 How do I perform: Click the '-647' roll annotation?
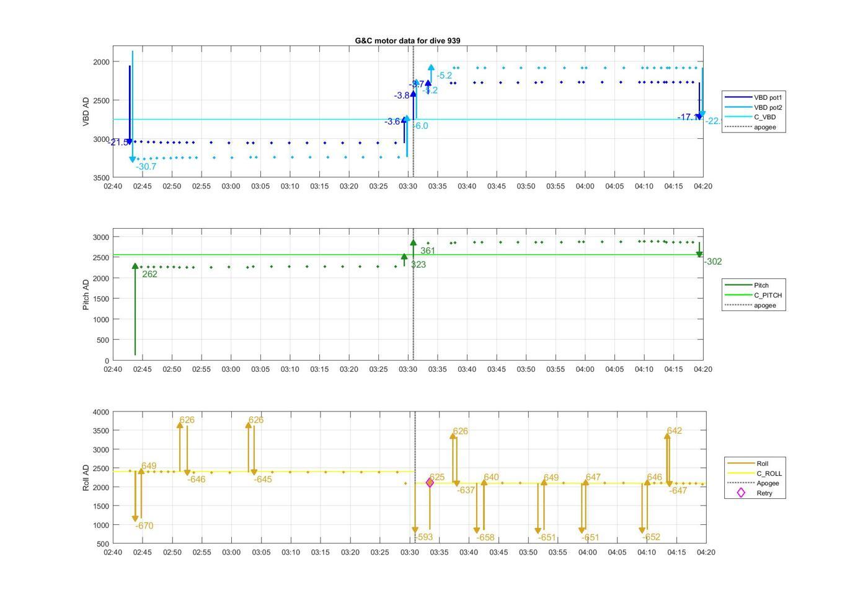coord(678,490)
